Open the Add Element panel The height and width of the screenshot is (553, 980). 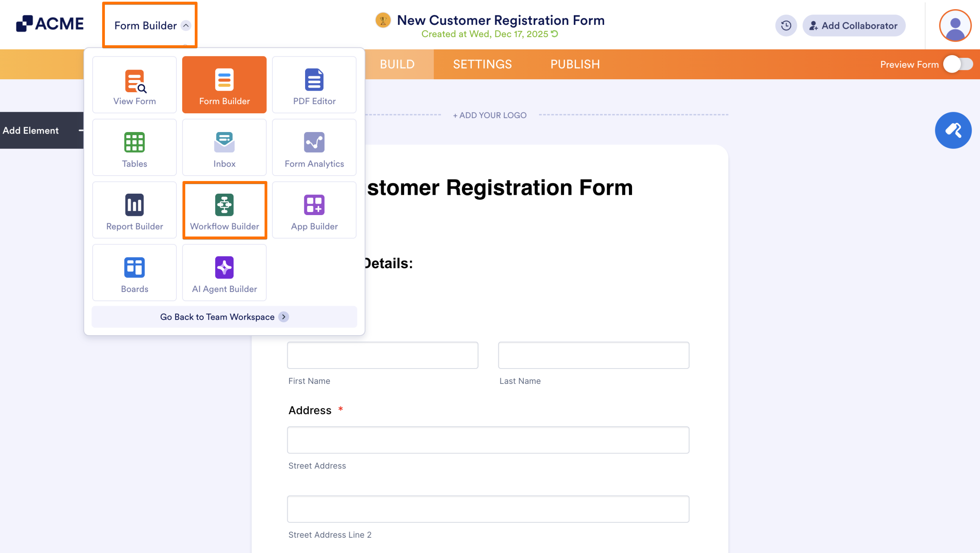coord(31,130)
